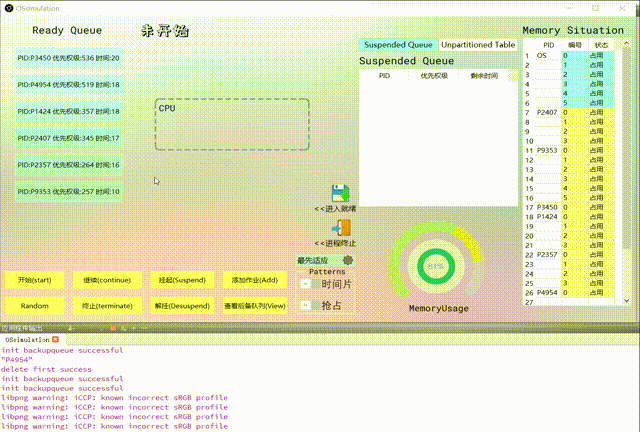
Task: Click the 继续(continue) button
Action: 107,280
